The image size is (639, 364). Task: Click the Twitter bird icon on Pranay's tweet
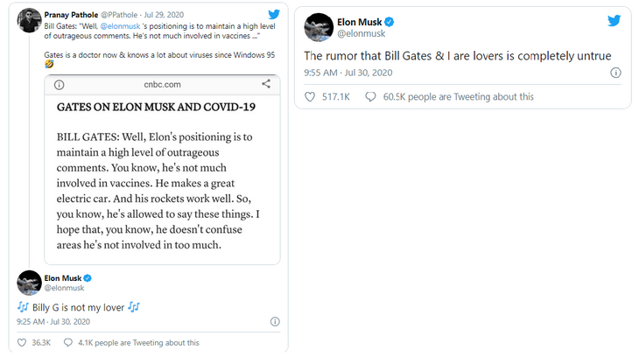tap(274, 15)
